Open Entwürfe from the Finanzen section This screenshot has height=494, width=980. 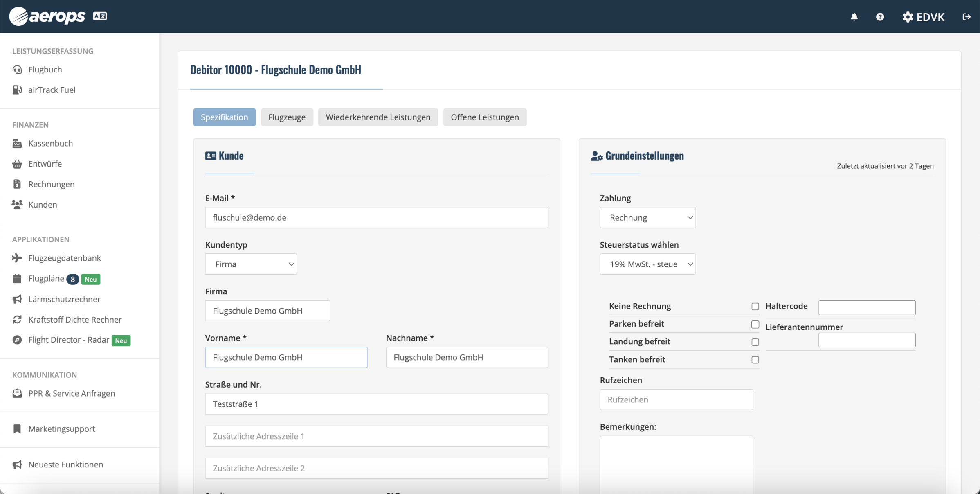(45, 164)
